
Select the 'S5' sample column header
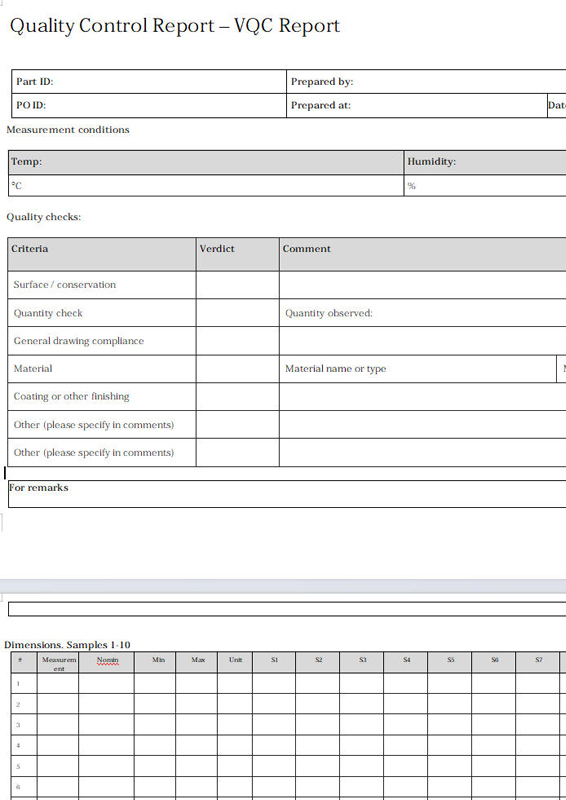pyautogui.click(x=450, y=662)
